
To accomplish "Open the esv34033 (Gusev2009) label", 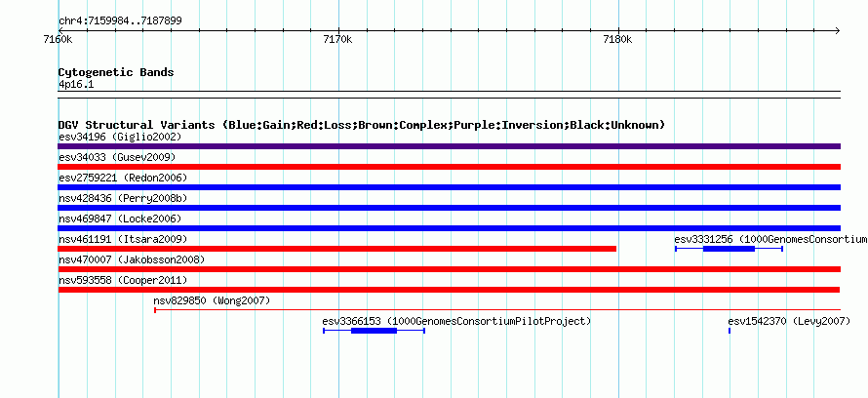I will point(117,157).
